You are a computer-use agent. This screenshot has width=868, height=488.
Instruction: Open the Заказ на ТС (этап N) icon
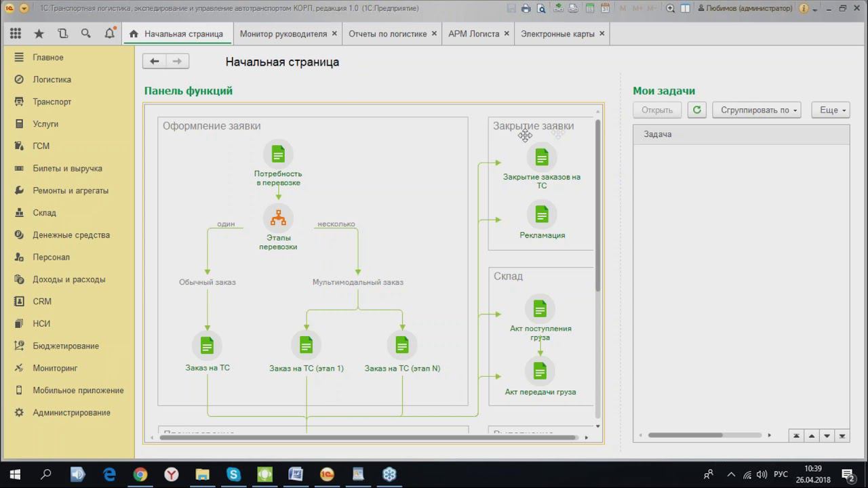pyautogui.click(x=402, y=346)
